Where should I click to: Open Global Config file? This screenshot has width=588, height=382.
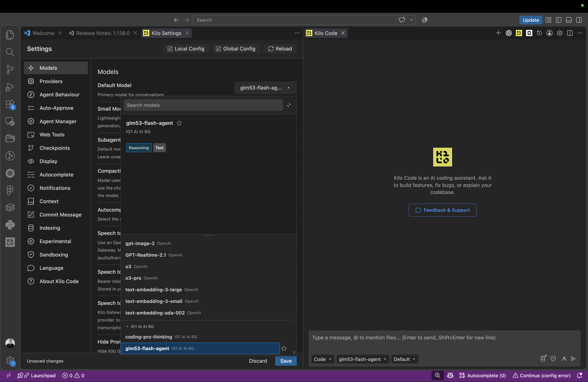[x=236, y=49]
